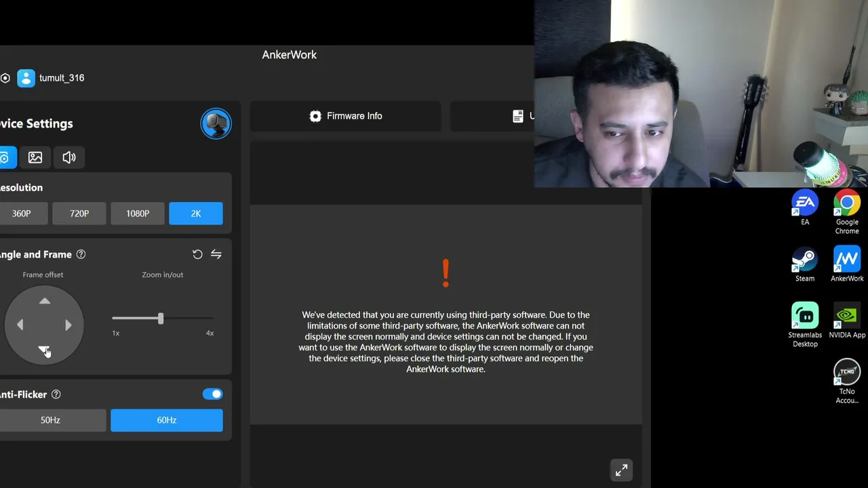Click the tumult_316 profile avatar
This screenshot has height=488, width=868.
[x=26, y=78]
